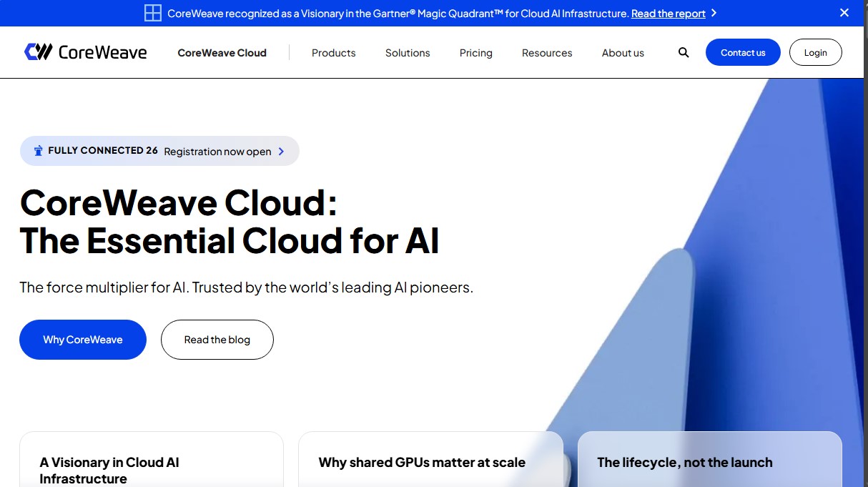Screen dimensions: 868x487
Task: Click the chevron in the registration pill
Action: (x=281, y=152)
